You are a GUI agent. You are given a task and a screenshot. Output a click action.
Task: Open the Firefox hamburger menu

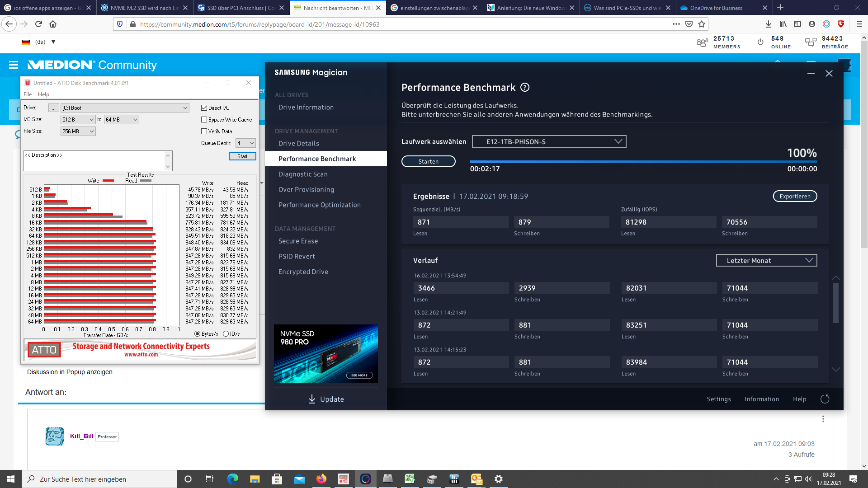click(x=859, y=24)
